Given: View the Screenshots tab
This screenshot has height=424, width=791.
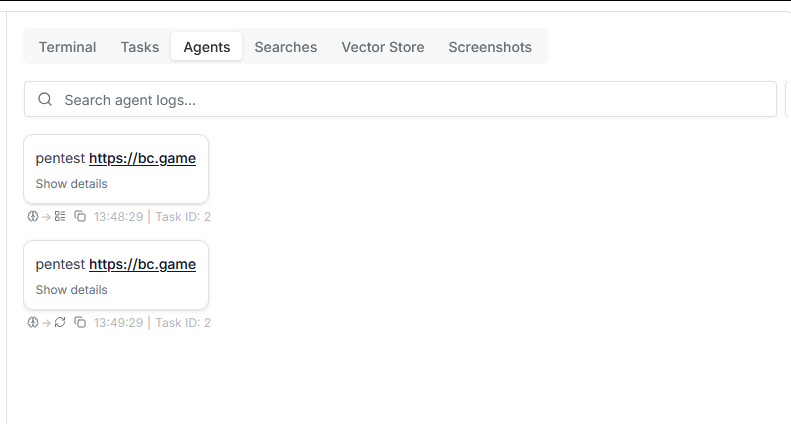Looking at the screenshot, I should click(x=490, y=47).
